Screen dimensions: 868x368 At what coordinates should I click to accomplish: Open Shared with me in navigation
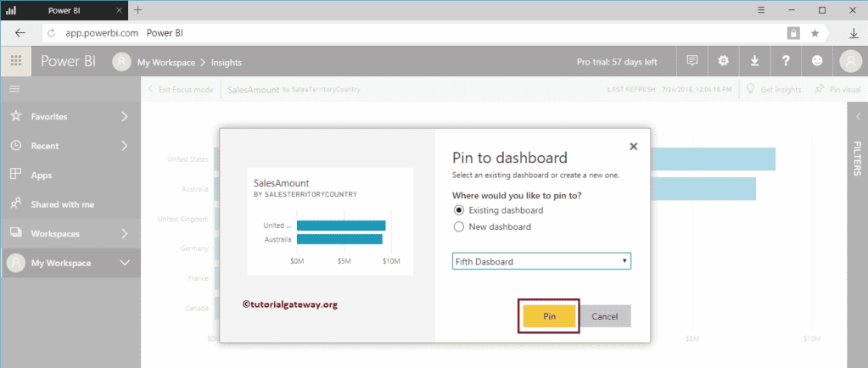(x=70, y=204)
